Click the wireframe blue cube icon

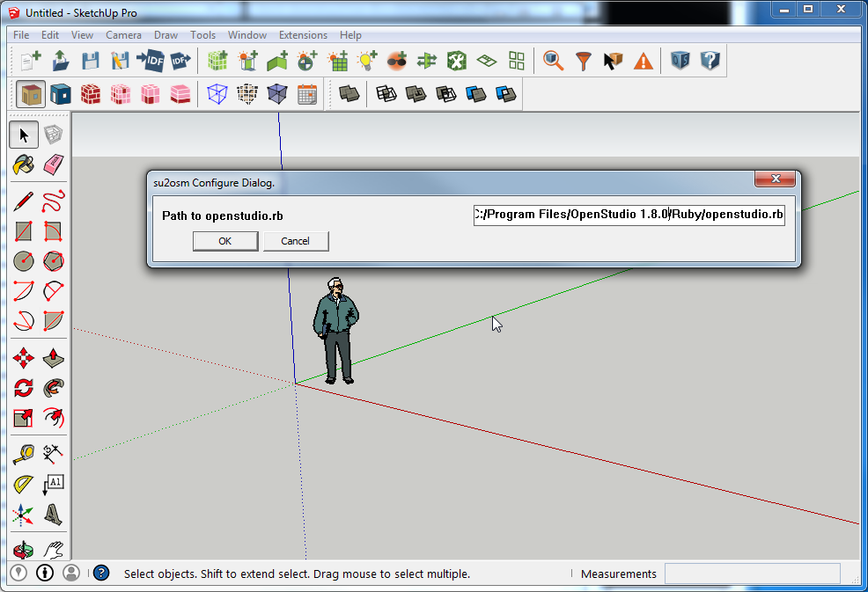tap(217, 94)
